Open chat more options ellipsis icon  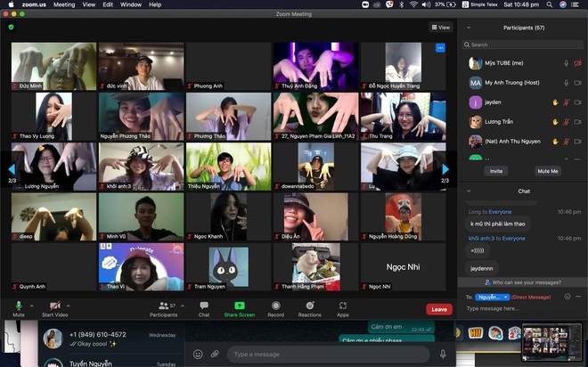point(578,297)
